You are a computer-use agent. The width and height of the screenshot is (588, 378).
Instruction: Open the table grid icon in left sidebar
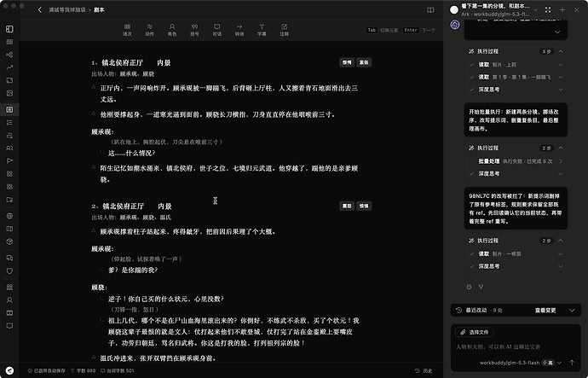tap(9, 42)
